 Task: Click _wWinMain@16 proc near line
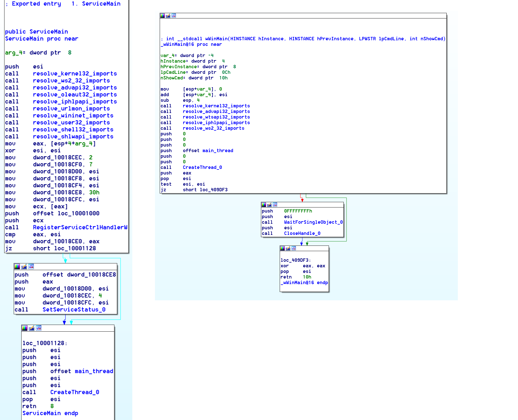191,44
